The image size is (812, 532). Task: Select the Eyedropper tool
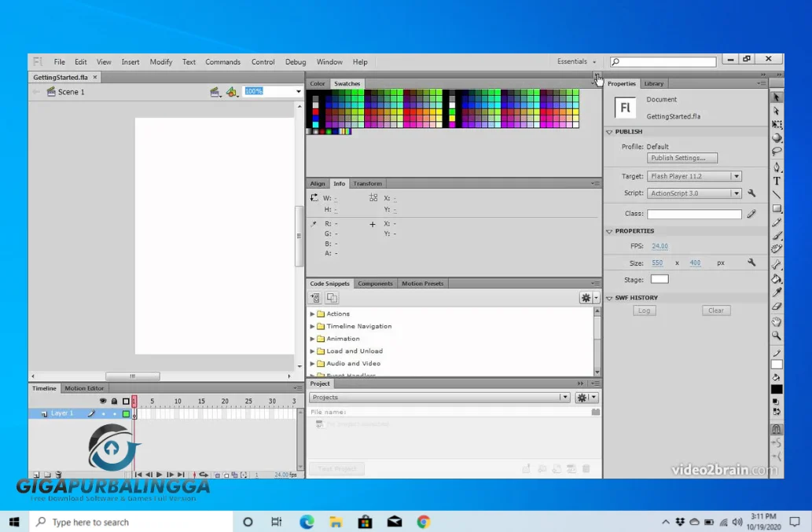pos(777,292)
